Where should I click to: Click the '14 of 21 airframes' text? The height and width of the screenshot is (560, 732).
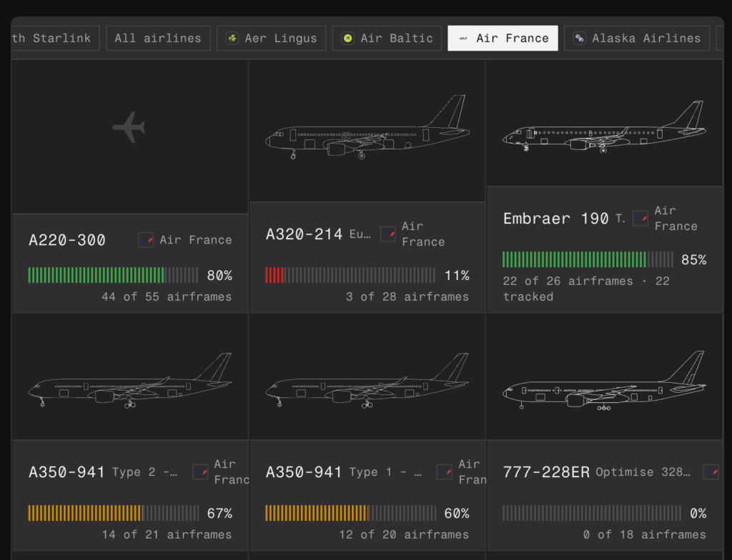[167, 534]
